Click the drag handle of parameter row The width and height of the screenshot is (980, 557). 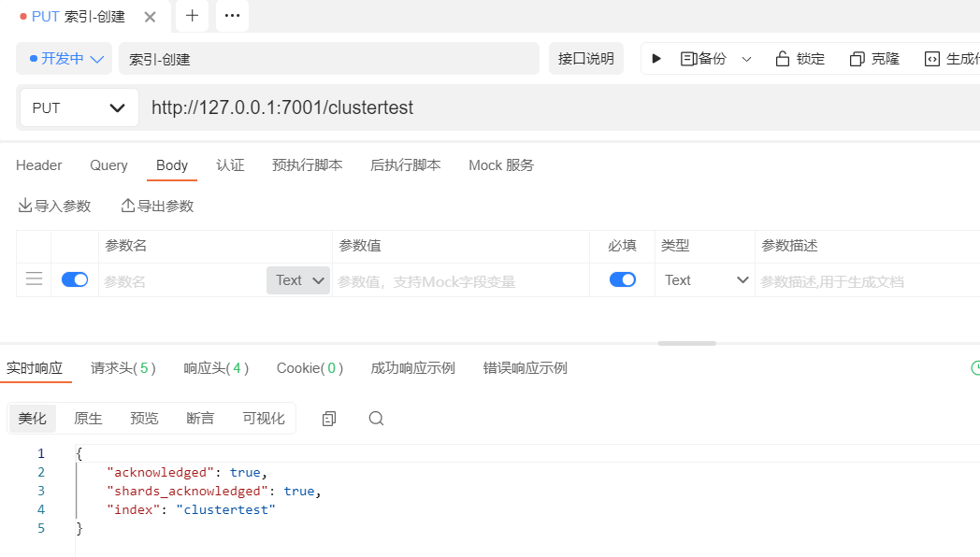(34, 279)
